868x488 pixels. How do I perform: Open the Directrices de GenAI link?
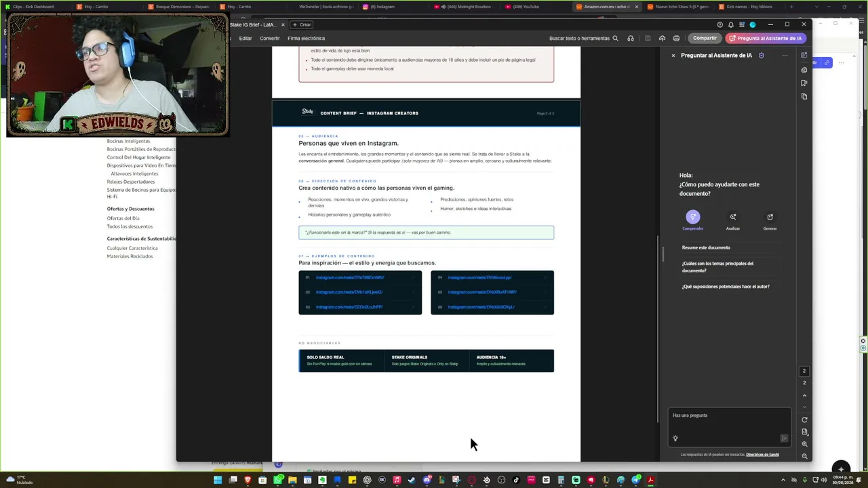pyautogui.click(x=762, y=455)
